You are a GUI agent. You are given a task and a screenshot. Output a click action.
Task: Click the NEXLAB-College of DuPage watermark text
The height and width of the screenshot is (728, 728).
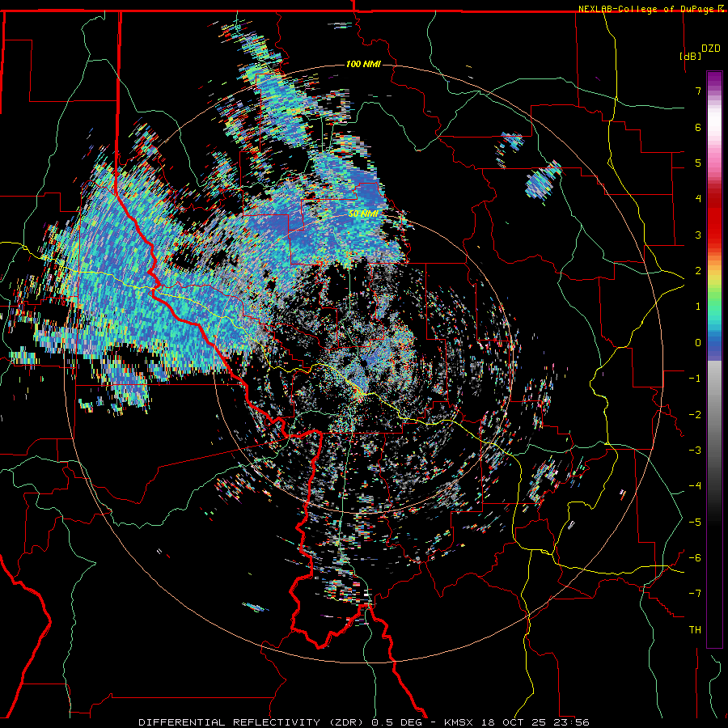[647, 9]
